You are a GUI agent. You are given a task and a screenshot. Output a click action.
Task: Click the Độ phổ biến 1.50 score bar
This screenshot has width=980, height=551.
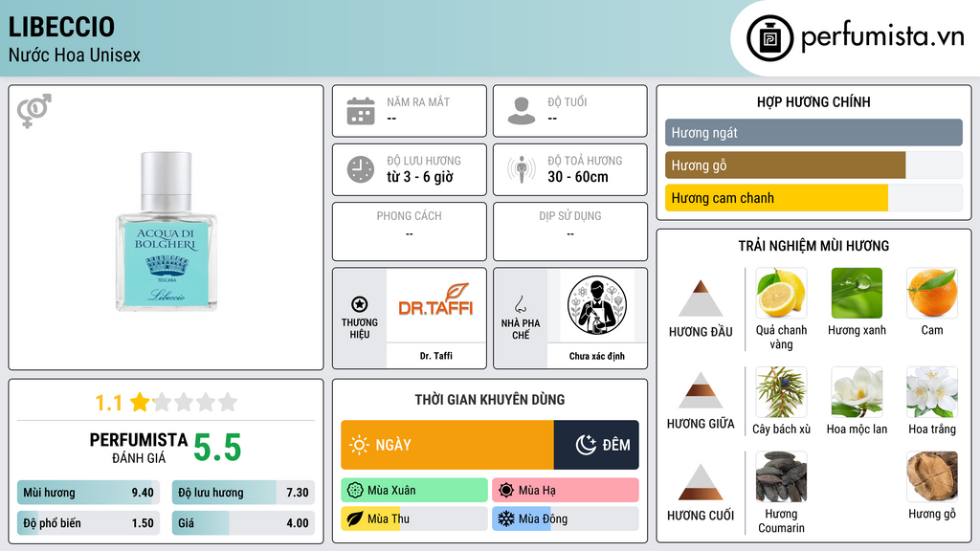(x=88, y=523)
